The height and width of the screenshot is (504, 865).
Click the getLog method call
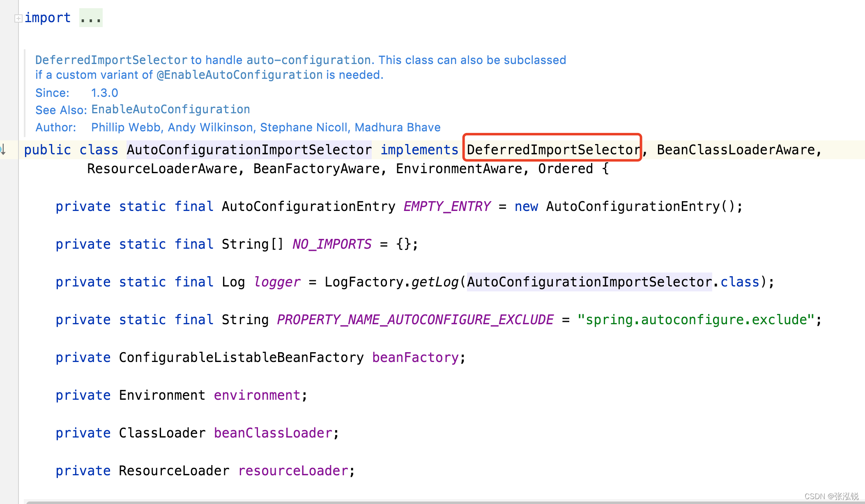pyautogui.click(x=435, y=282)
